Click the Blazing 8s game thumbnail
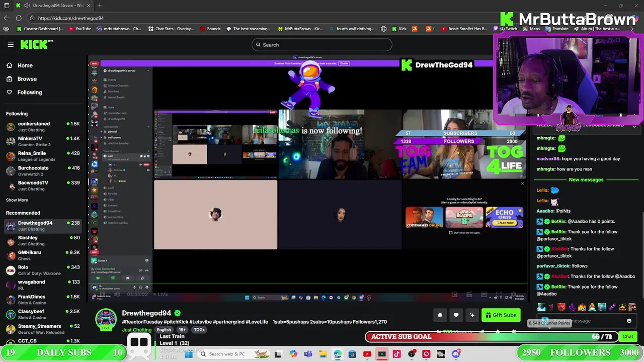This screenshot has width=644, height=362. click(x=464, y=218)
